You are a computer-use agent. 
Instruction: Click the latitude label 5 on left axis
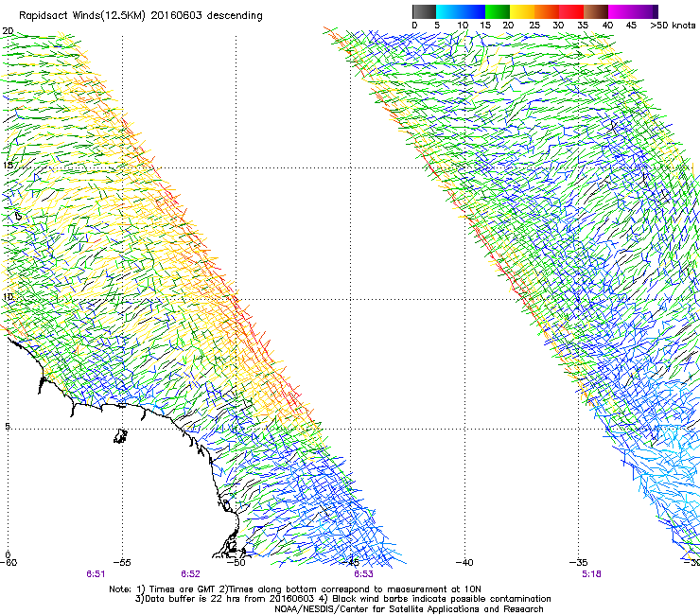8,427
